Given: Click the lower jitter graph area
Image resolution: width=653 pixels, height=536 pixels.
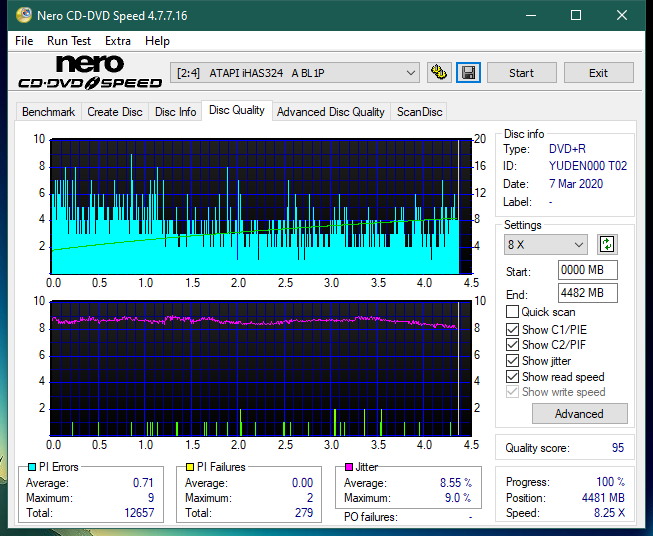Looking at the screenshot, I should click(x=261, y=369).
